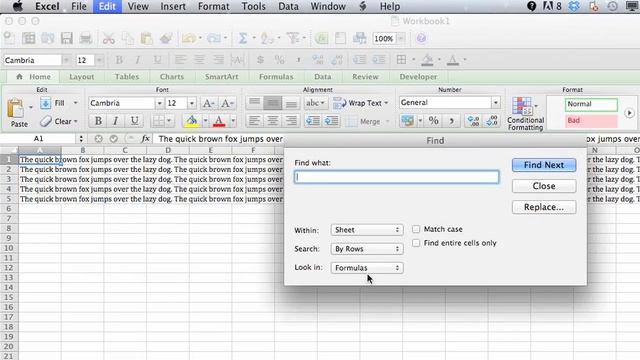Click the increase decimal icon
Viewport: 640px width, 360px height.
pos(473,120)
